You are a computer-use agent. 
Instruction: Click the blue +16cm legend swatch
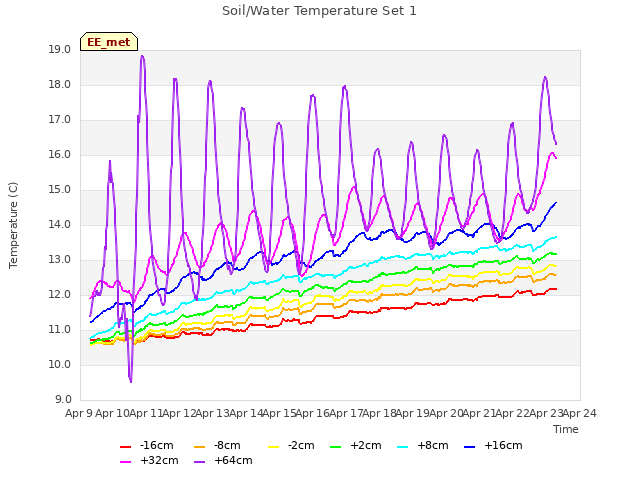coord(470,447)
